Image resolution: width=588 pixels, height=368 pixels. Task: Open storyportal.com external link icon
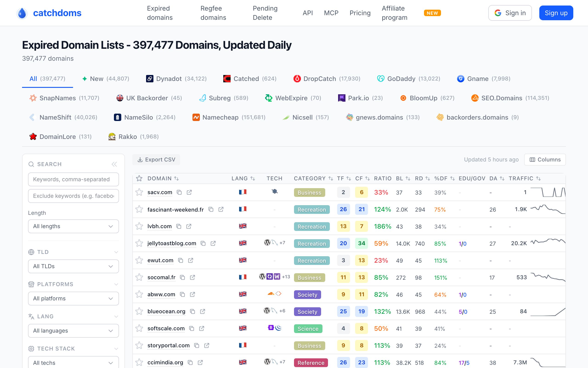tap(207, 346)
